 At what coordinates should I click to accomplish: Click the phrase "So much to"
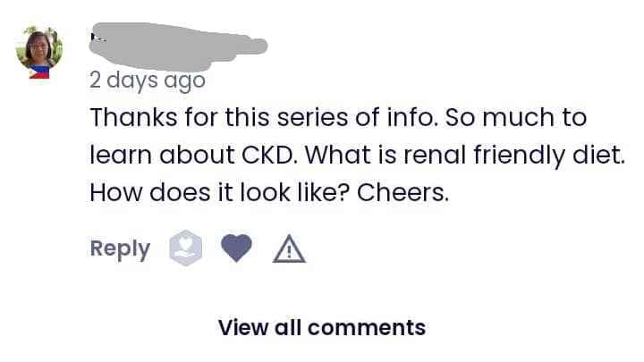coord(528,117)
